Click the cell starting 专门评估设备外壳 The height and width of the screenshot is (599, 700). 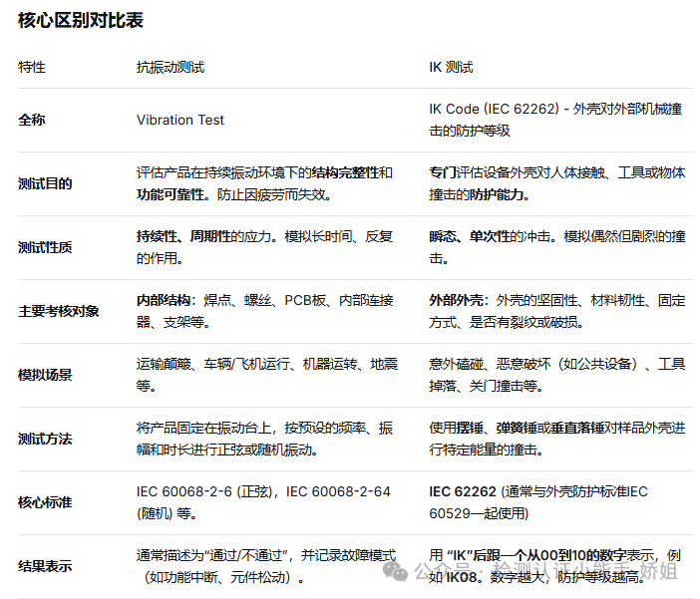coord(557,184)
